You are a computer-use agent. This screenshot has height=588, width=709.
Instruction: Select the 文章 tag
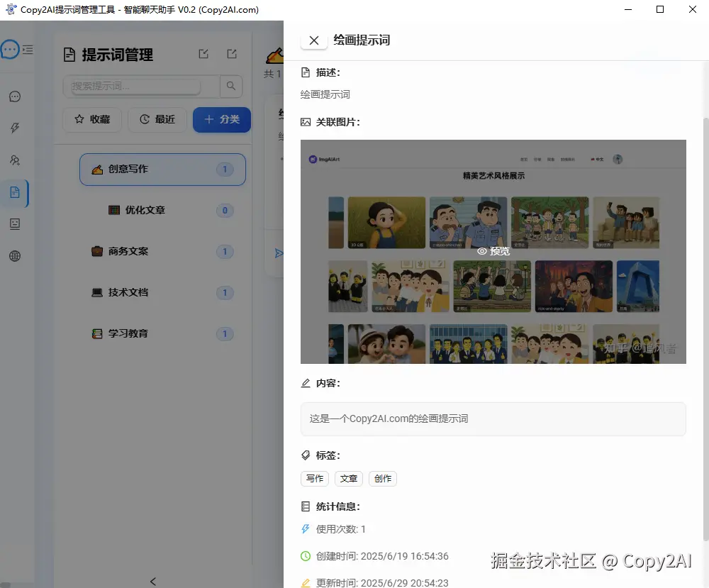pyautogui.click(x=349, y=479)
